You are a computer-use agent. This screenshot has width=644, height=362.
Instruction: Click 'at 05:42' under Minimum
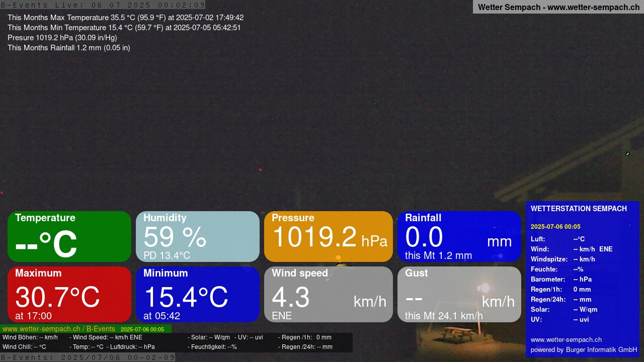(162, 316)
